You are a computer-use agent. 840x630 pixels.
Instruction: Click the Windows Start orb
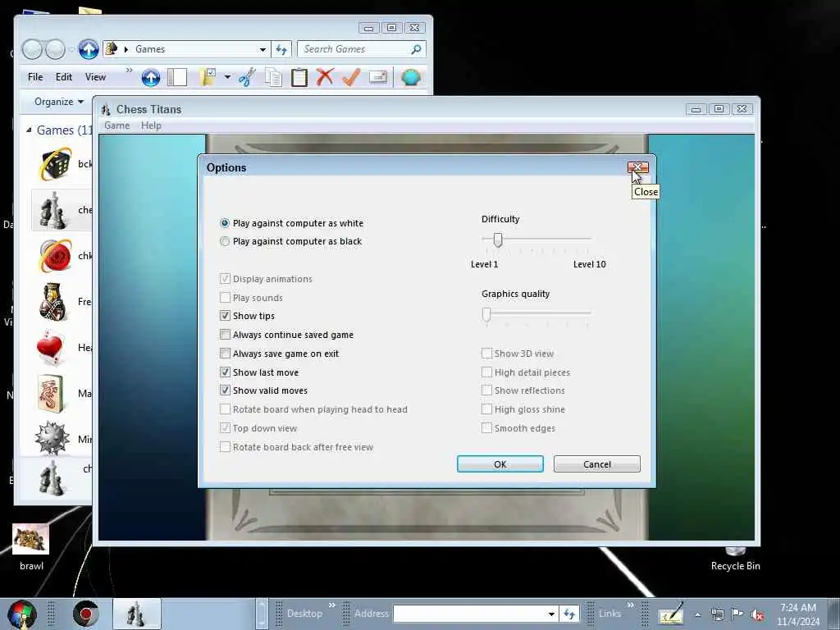click(22, 614)
